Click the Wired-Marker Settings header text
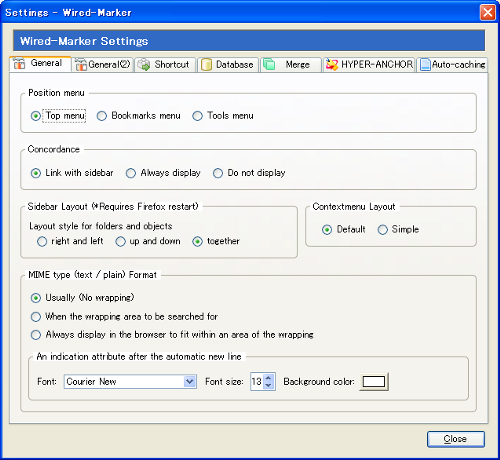 [x=84, y=41]
